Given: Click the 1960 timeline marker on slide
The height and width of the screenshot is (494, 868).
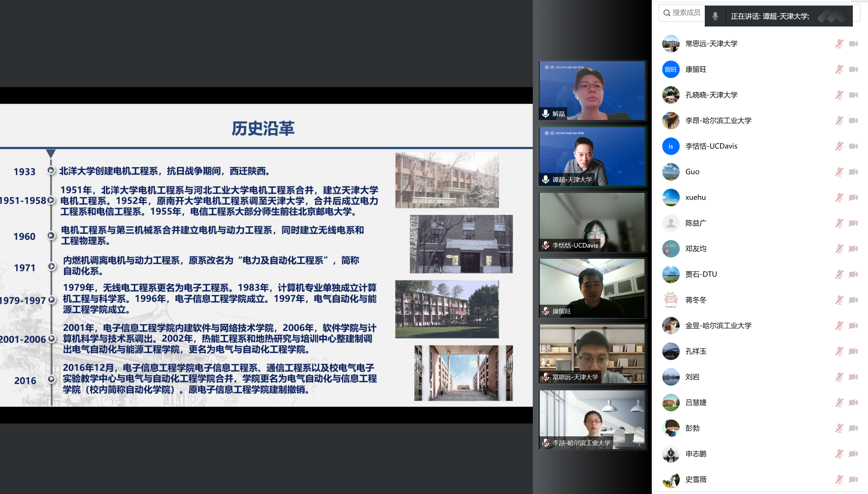Looking at the screenshot, I should pos(51,235).
